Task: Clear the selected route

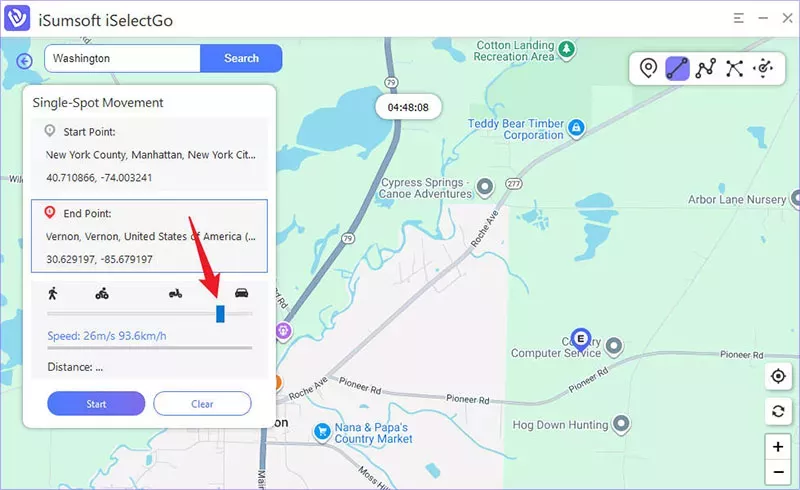Action: 202,404
